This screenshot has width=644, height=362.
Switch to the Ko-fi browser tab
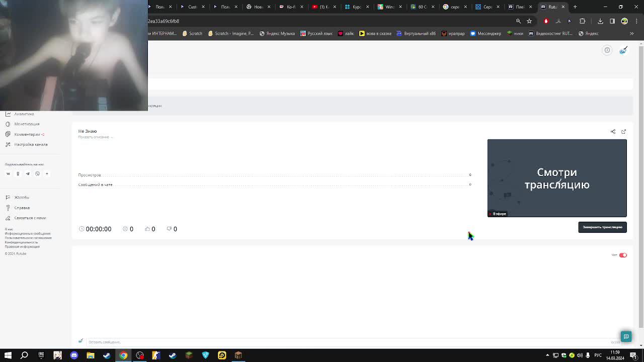(x=291, y=7)
